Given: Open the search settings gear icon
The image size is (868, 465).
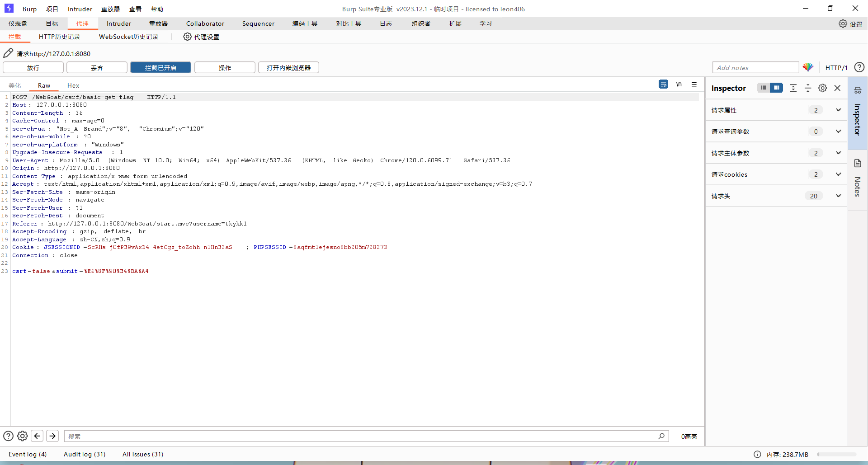Looking at the screenshot, I should (22, 436).
